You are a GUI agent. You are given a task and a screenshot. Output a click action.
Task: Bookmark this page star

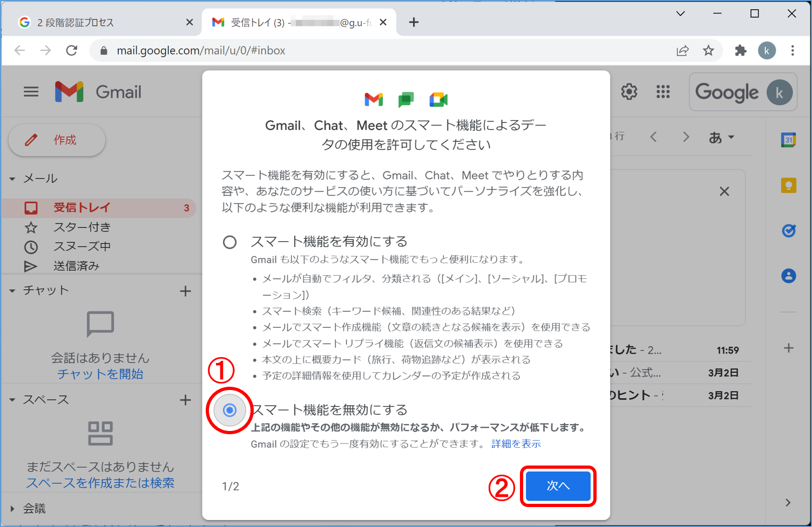point(708,51)
